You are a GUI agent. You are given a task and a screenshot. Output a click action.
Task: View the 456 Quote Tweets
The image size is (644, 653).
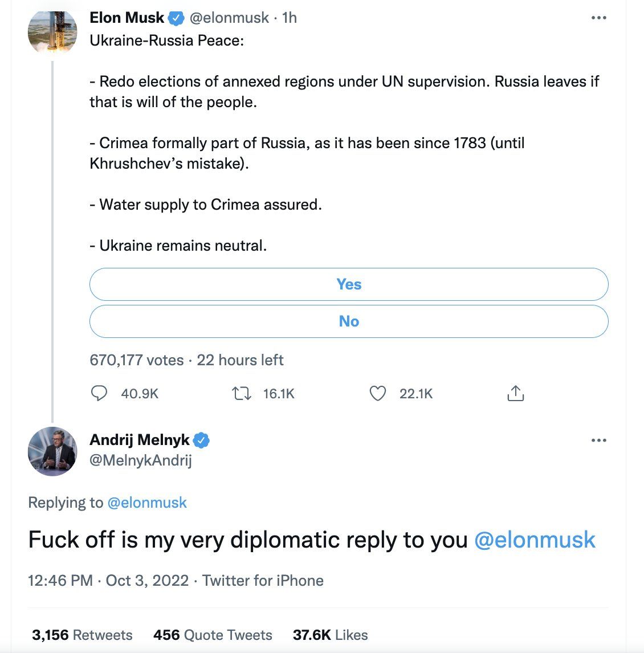pyautogui.click(x=213, y=635)
